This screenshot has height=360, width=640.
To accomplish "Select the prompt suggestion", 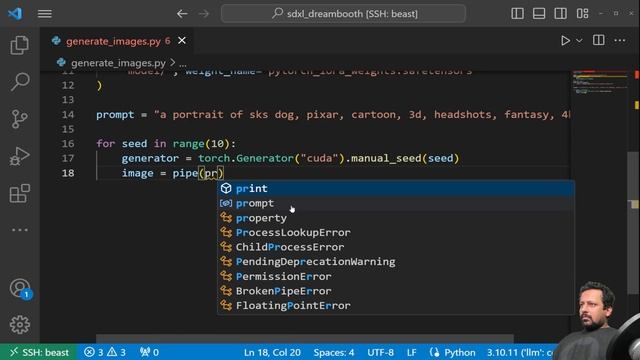I will point(396,203).
